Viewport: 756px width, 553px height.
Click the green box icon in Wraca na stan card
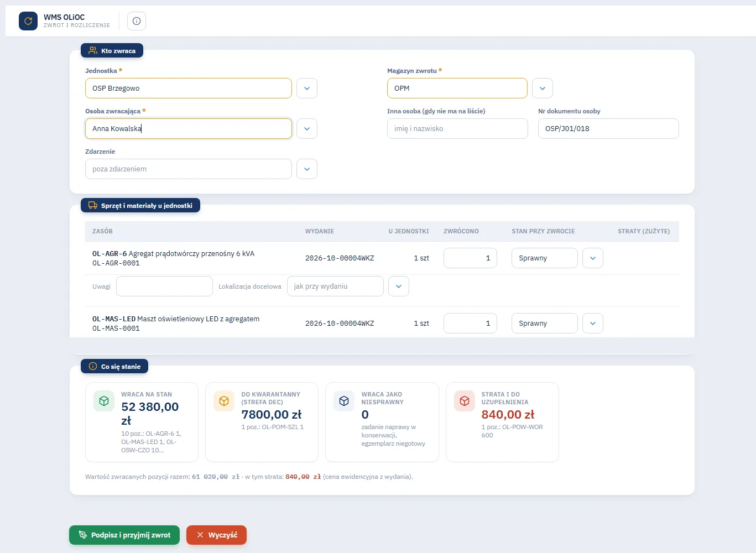104,401
